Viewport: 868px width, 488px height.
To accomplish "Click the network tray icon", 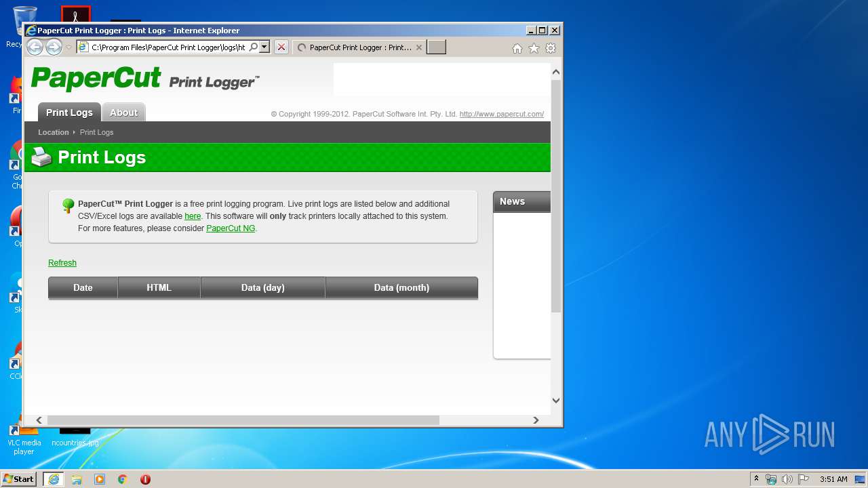I will click(771, 479).
